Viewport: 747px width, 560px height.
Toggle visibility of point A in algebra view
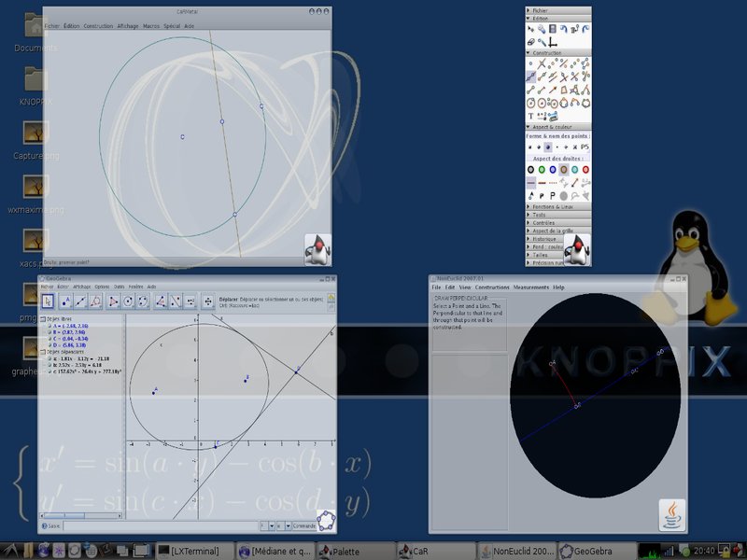[x=49, y=327]
